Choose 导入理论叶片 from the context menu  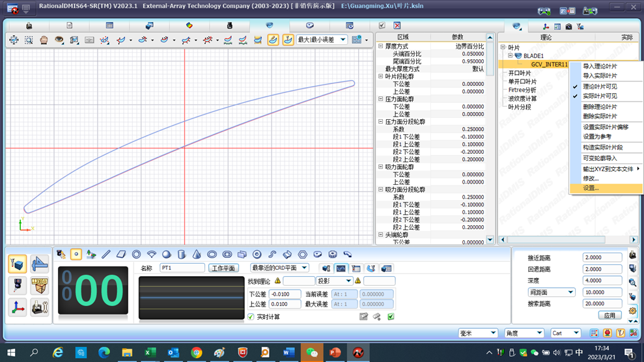click(x=600, y=66)
